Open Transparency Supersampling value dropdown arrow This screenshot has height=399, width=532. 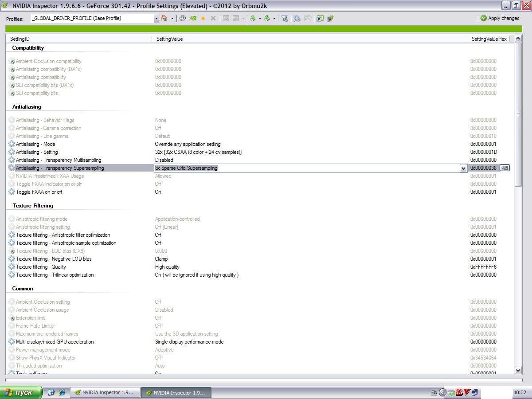(463, 168)
